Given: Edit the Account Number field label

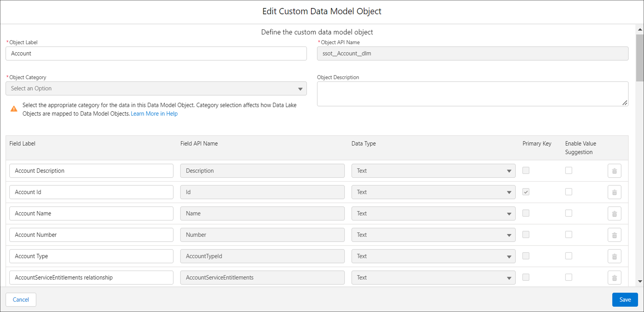Looking at the screenshot, I should tap(91, 235).
